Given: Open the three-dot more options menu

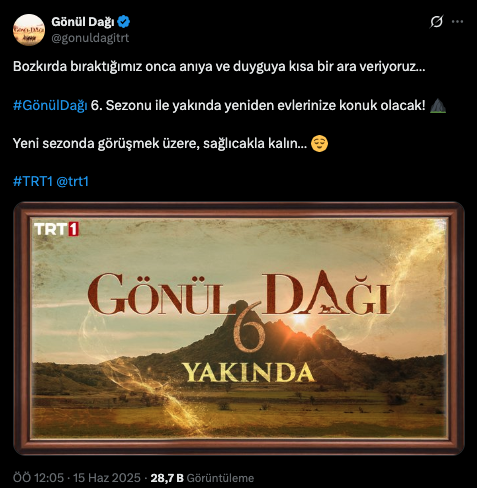Looking at the screenshot, I should click(457, 22).
